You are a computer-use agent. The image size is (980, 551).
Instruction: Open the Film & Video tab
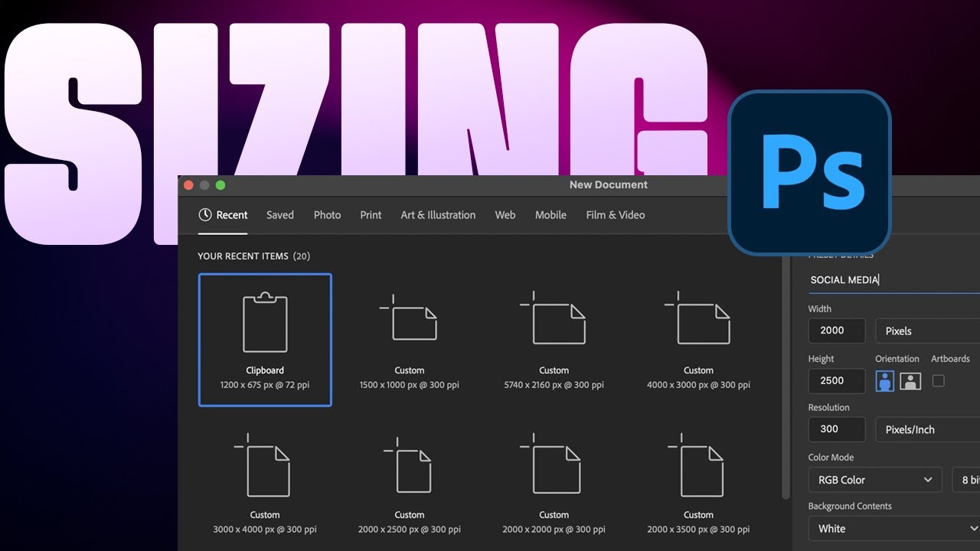[x=616, y=215]
